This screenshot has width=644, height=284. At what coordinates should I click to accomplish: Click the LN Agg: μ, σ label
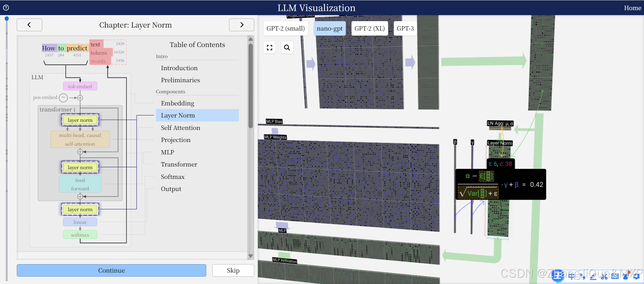(x=500, y=124)
